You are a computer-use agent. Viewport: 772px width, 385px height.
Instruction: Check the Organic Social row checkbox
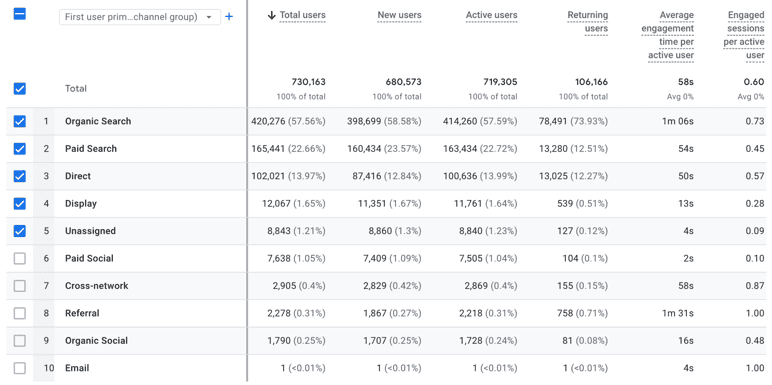point(20,341)
